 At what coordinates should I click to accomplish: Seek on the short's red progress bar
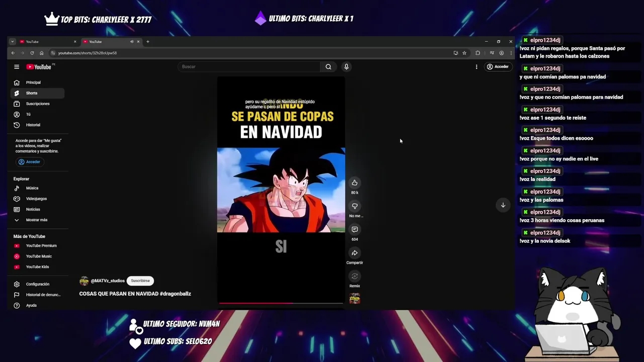pos(281,303)
